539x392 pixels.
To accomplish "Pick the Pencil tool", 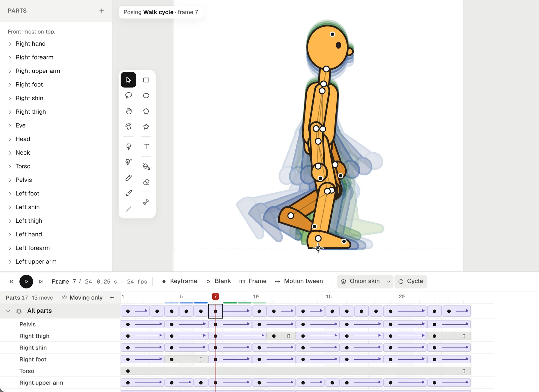I will [128, 178].
